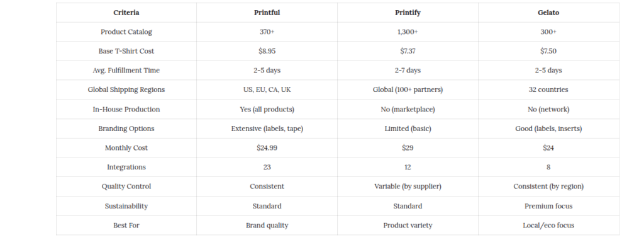Image resolution: width=644 pixels, height=240 pixels.
Task: Click Gelato's $7.50 T-shirt cost cell
Action: (548, 51)
